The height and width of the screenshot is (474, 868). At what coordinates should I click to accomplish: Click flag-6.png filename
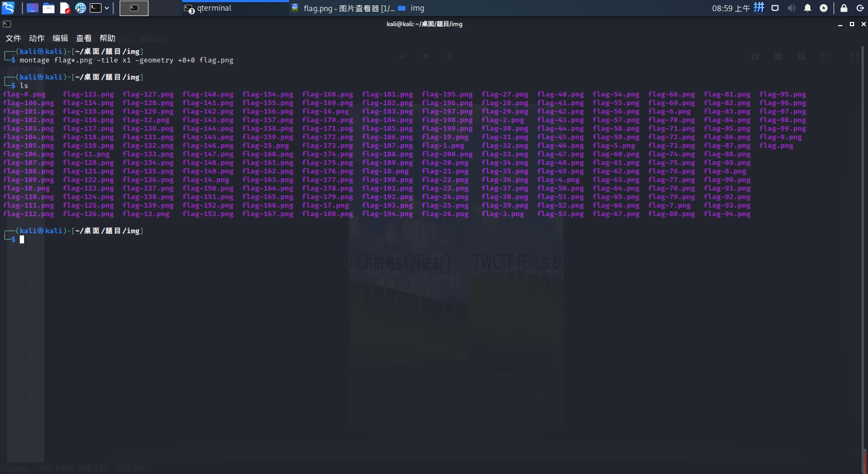coord(670,112)
